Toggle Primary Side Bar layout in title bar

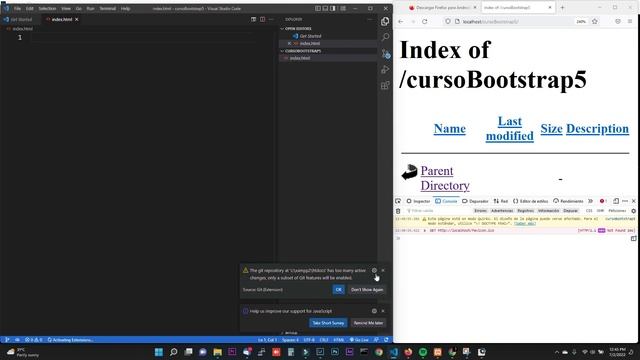coord(318,8)
